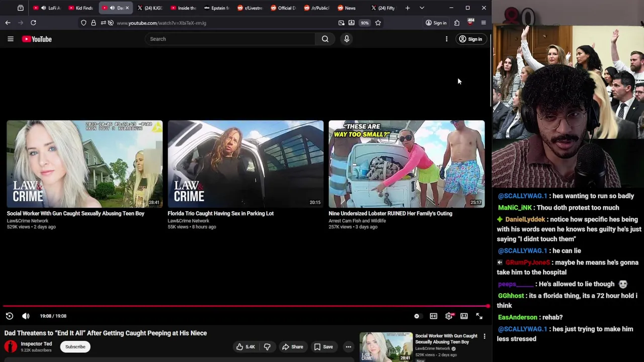Screen dimensions: 644x362
Task: Open sidebar Social Worker With Gun thumbnail
Action: point(386,347)
